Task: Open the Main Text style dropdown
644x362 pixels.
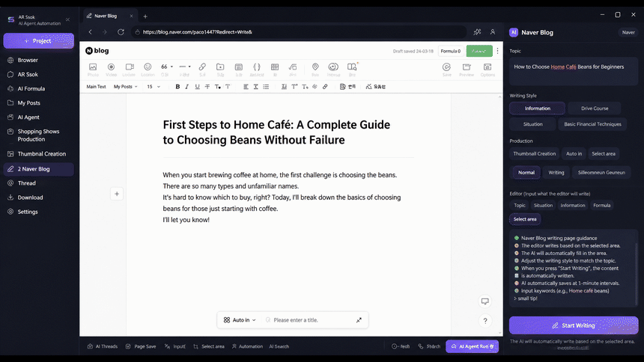Action: [96, 87]
